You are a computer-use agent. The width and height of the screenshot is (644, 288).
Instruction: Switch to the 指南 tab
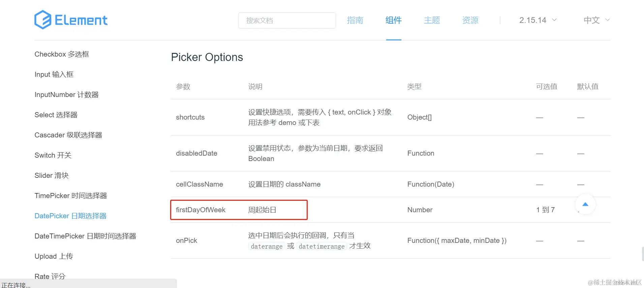tap(355, 20)
